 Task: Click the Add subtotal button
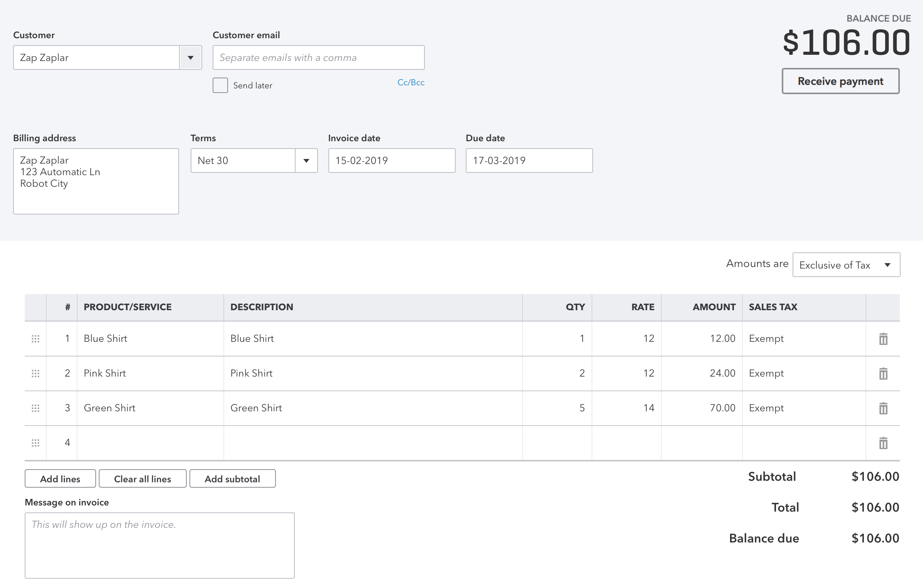[x=232, y=479]
